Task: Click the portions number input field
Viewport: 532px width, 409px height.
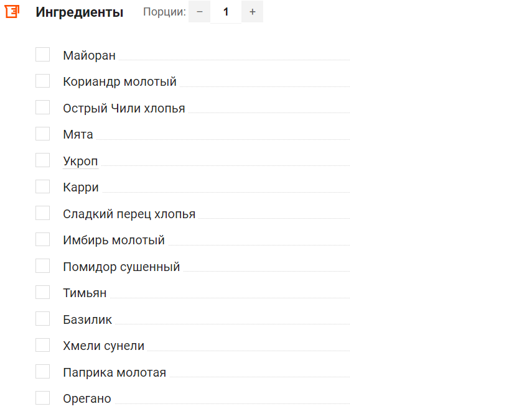Action: (226, 12)
